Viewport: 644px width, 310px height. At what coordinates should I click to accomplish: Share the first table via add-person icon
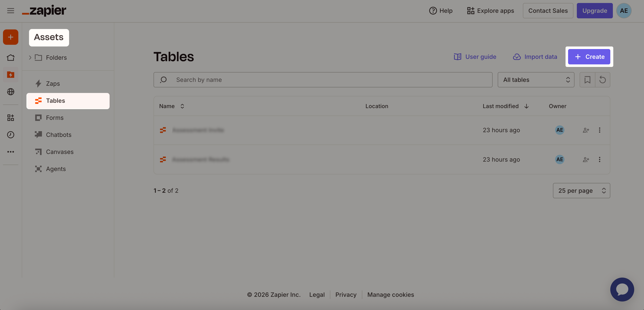click(x=586, y=130)
